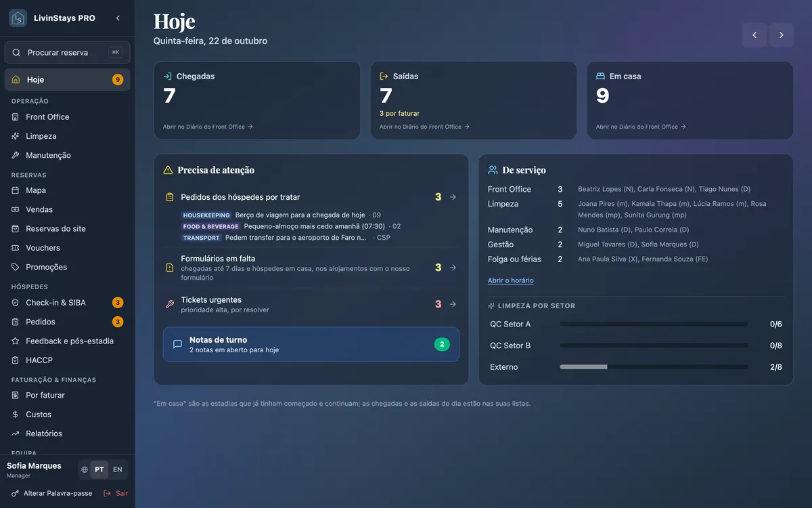Open the Notas de turno card

(311, 344)
